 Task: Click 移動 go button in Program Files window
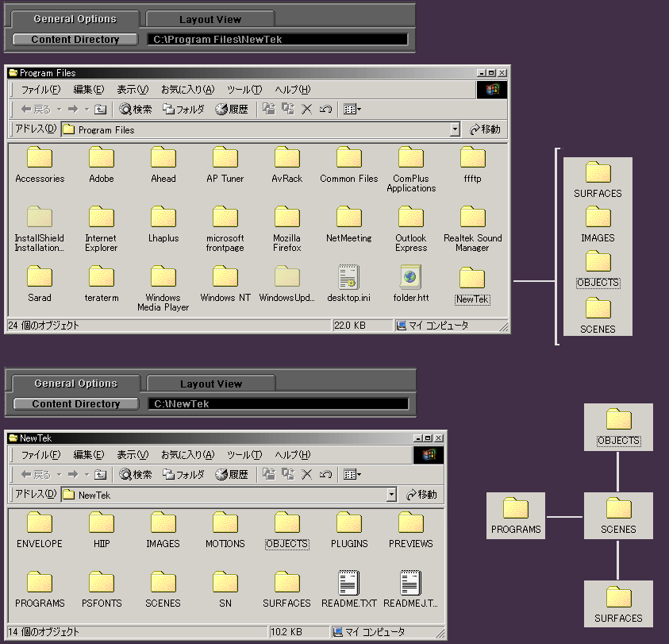(485, 129)
